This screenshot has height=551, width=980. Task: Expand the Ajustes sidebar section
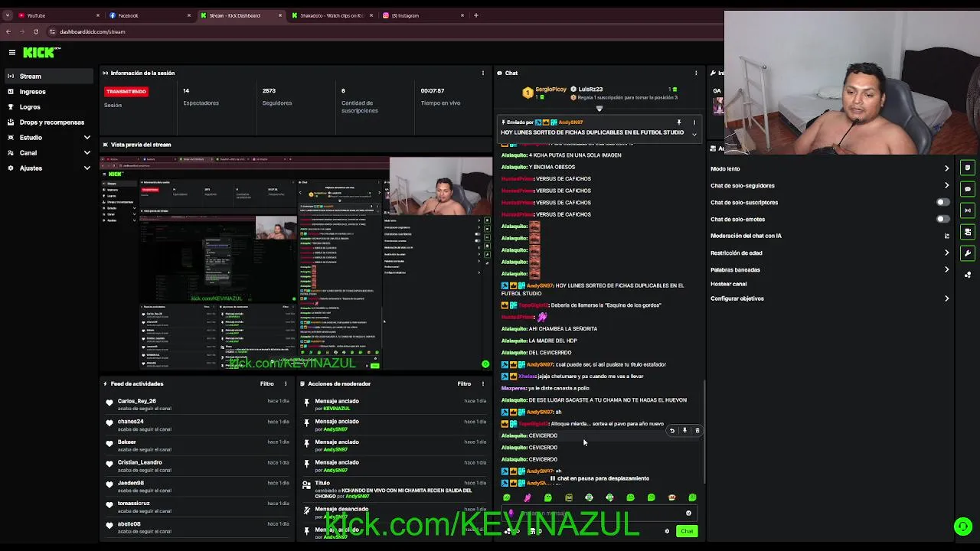(x=87, y=168)
